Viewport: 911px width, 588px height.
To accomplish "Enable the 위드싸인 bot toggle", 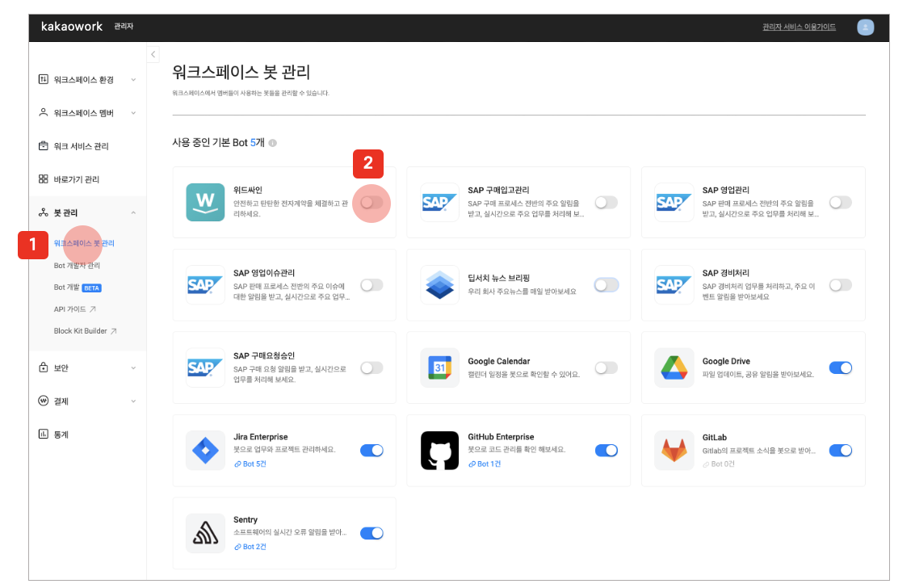I will [372, 202].
